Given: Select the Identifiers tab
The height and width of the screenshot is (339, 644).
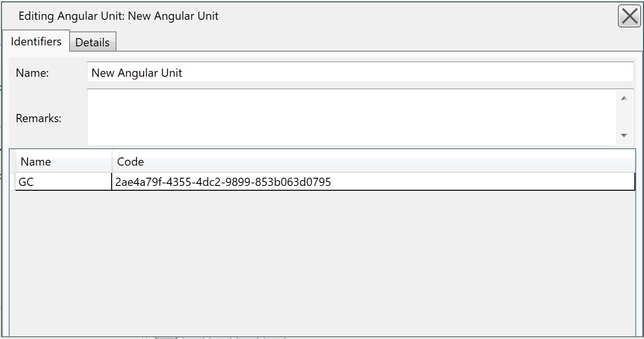Looking at the screenshot, I should (36, 41).
